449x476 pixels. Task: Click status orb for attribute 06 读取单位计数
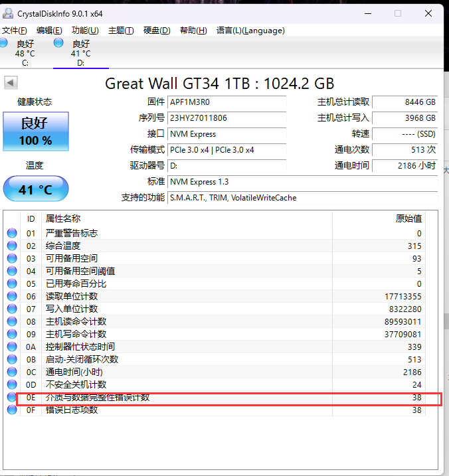click(12, 296)
